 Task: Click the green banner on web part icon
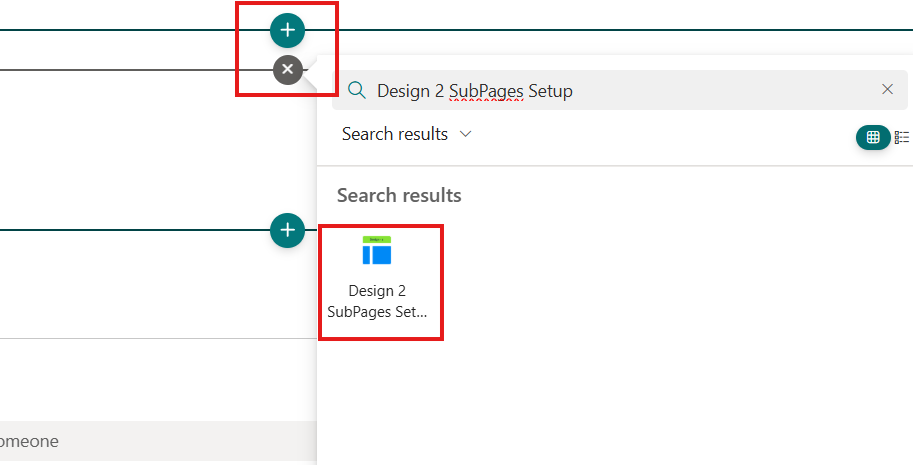377,239
